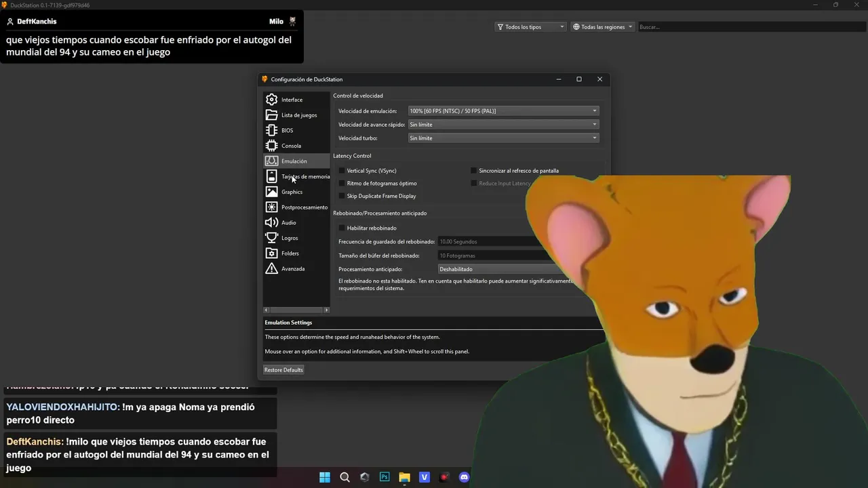Screen dimensions: 868x488
Task: Open File Explorer from the taskbar
Action: [x=404, y=477]
